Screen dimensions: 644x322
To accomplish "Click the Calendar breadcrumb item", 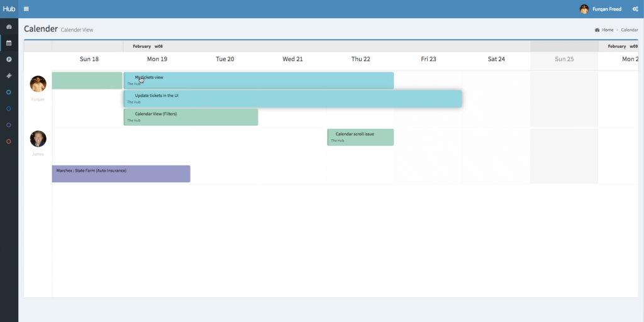I will pos(630,30).
